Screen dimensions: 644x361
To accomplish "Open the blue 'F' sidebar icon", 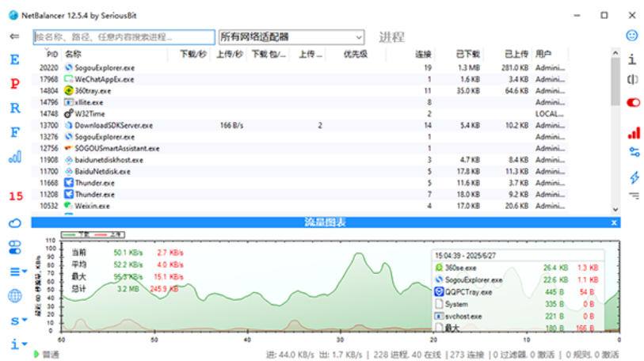I will point(14,132).
